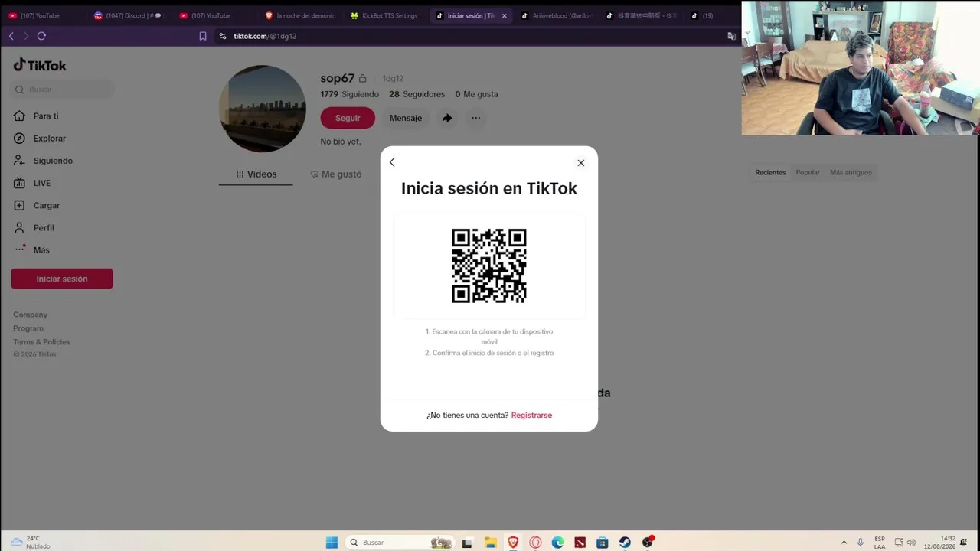Screen dimensions: 980x551
Task: Switch to the Ariloveblood TikTok tab
Action: point(557,15)
